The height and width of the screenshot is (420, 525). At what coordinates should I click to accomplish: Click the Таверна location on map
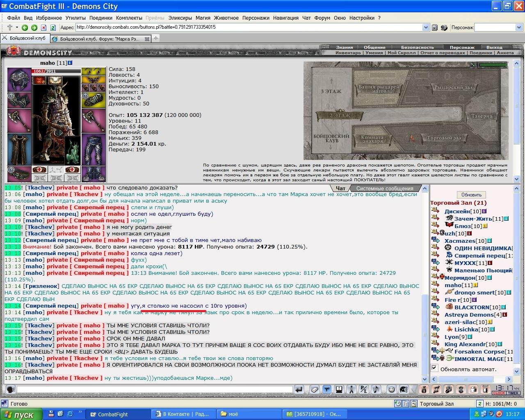pyautogui.click(x=482, y=116)
